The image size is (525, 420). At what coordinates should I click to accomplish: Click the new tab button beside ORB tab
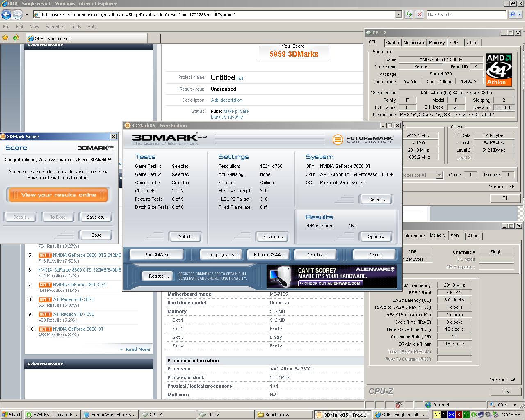[154, 38]
